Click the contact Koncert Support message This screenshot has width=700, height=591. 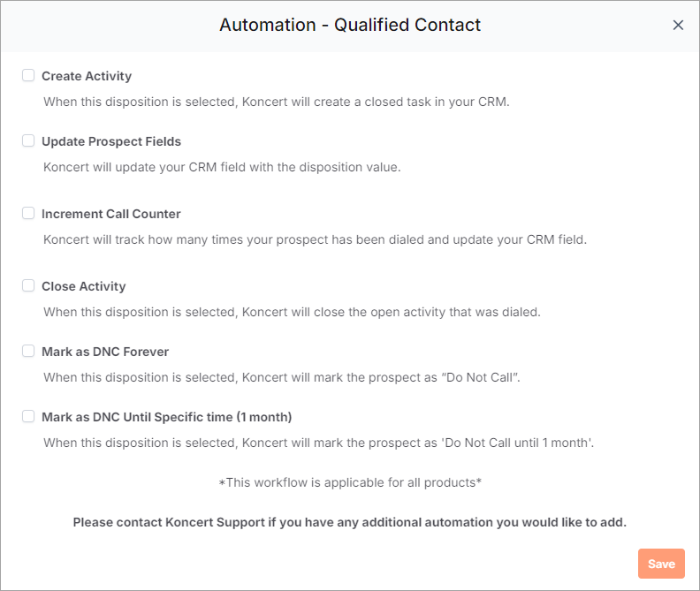pyautogui.click(x=349, y=522)
